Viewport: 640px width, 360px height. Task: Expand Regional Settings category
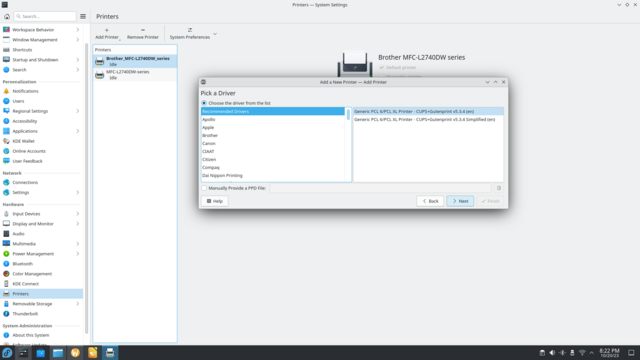click(x=78, y=111)
